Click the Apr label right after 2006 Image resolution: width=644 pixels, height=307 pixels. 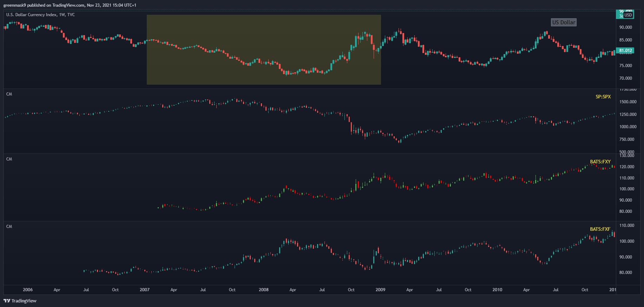57,290
